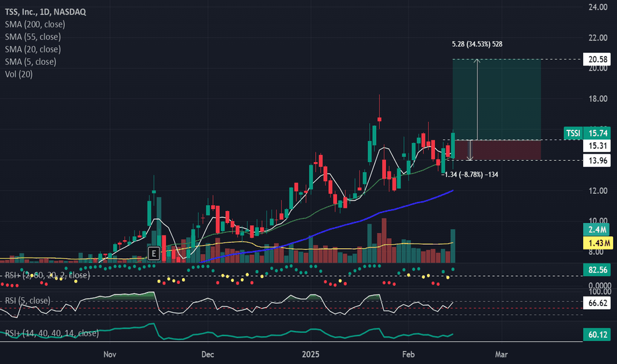The height and width of the screenshot is (364, 617).
Task: Click the 'SMA (55, close)' indicator label
Action: coord(32,37)
